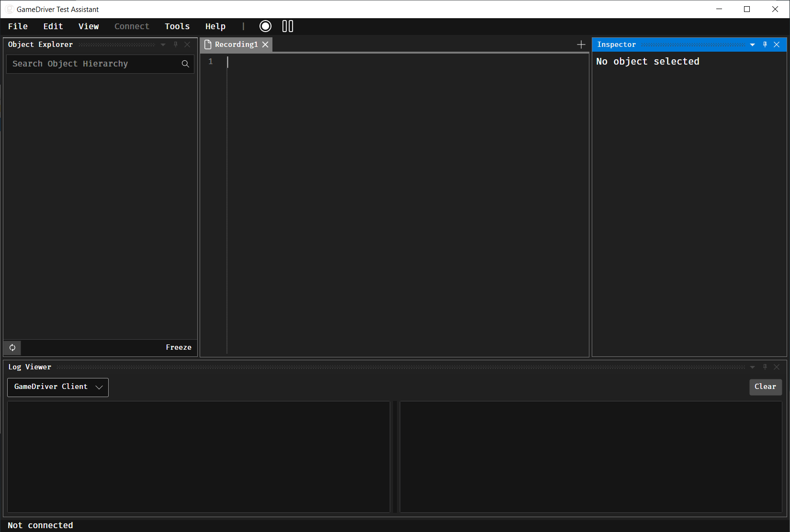Toggle Freeze in Object Explorer

point(178,347)
